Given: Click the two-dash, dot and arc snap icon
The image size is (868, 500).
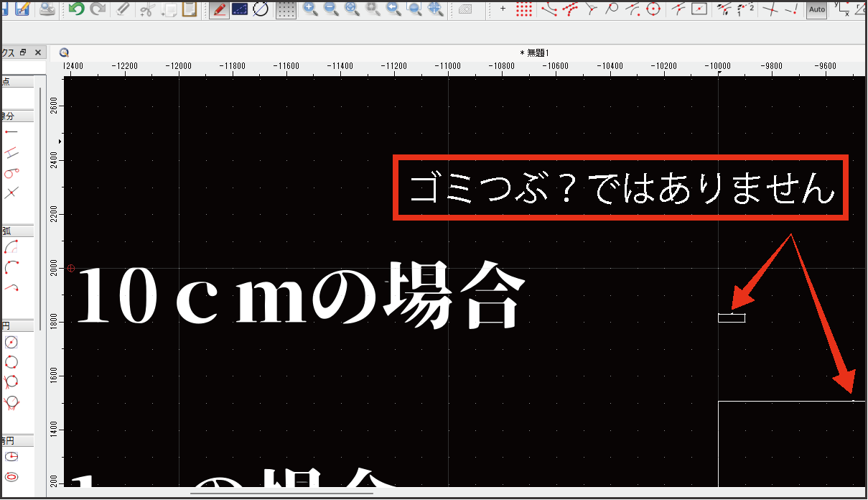Looking at the screenshot, I should tap(633, 9).
